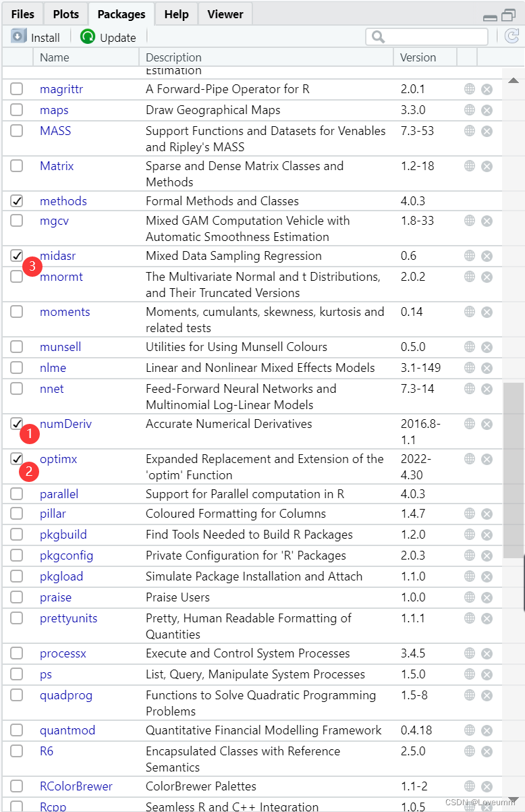Select the Packages tab
This screenshot has height=812, width=525.
click(x=121, y=13)
